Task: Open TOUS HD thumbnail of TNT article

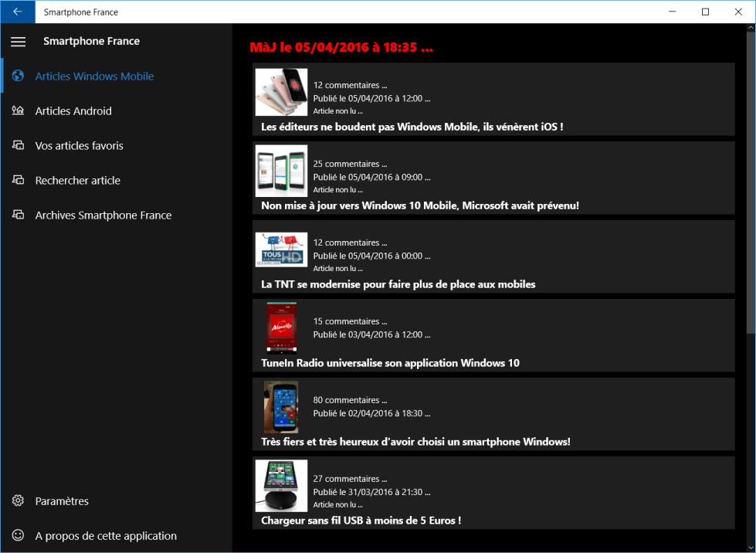Action: coord(281,249)
